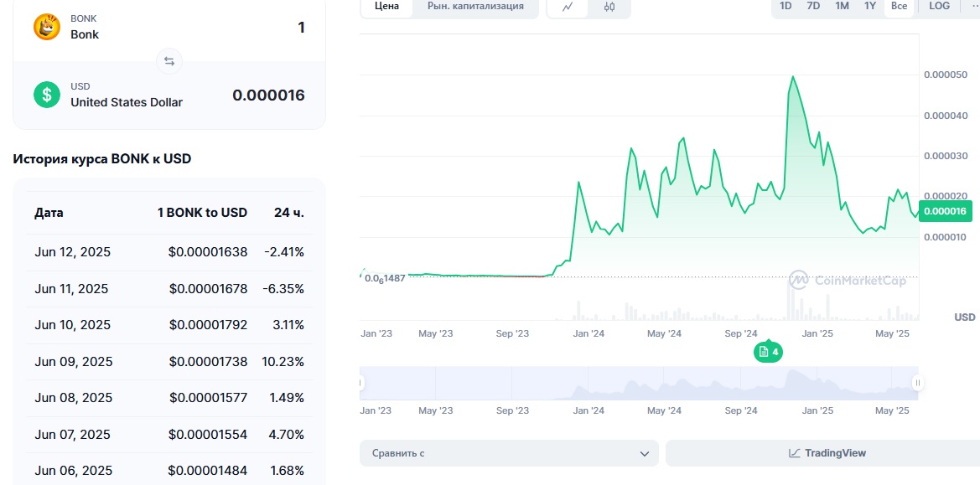Image resolution: width=980 pixels, height=485 pixels.
Task: Toggle LOG scale on chart
Action: (940, 6)
